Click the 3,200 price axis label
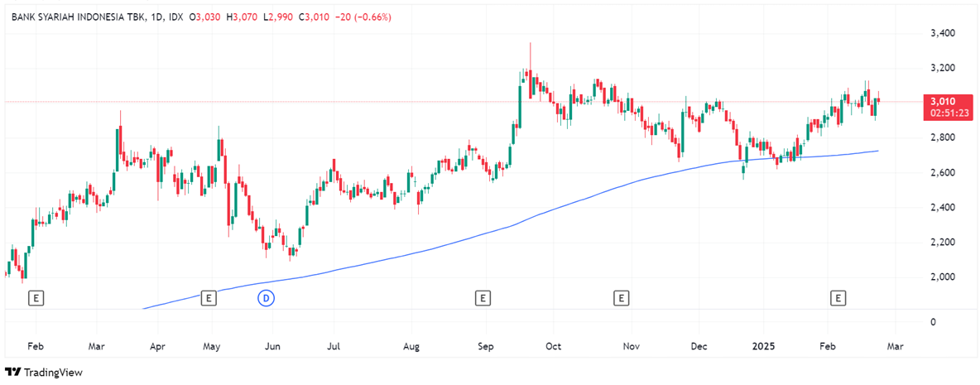The width and height of the screenshot is (980, 385). coord(941,68)
